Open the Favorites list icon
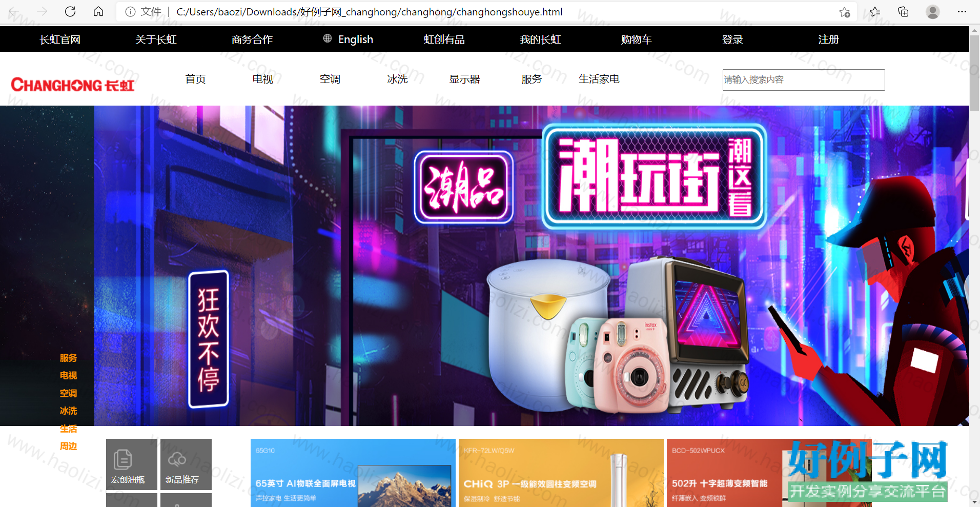 (875, 12)
